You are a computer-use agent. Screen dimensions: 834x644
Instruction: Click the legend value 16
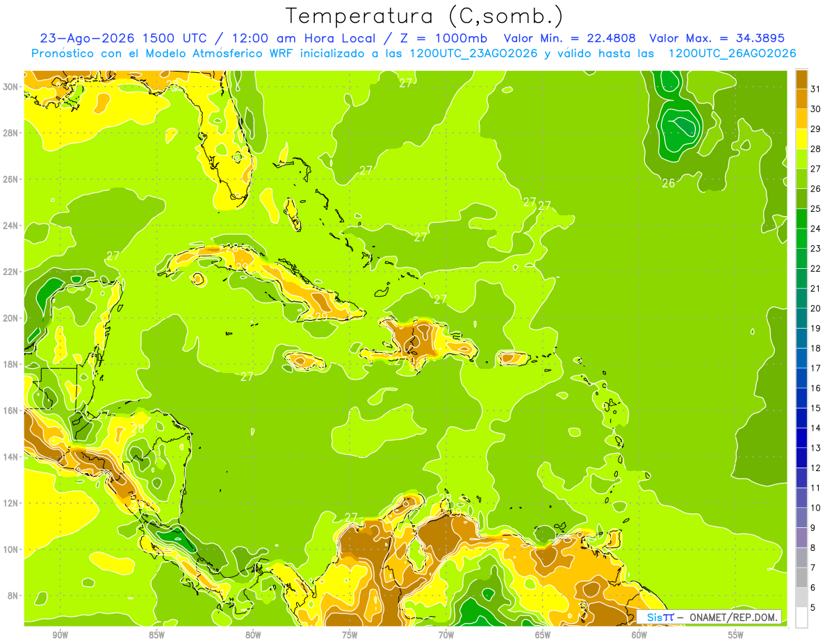(816, 388)
